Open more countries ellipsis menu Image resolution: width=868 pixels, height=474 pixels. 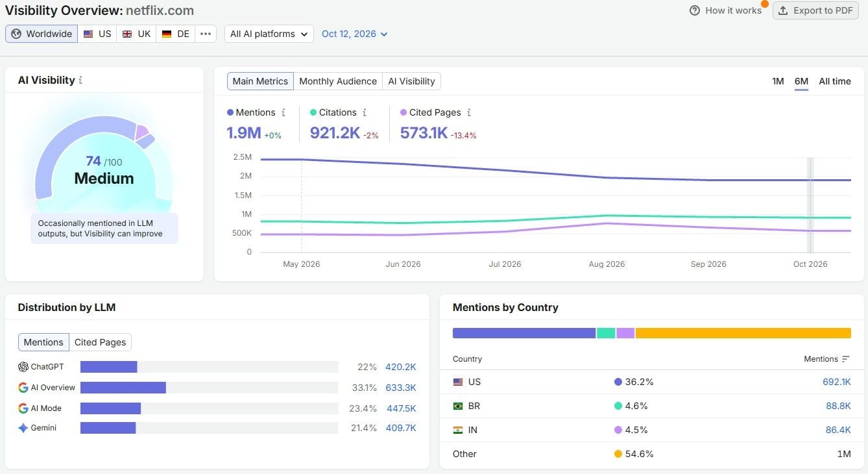point(206,34)
